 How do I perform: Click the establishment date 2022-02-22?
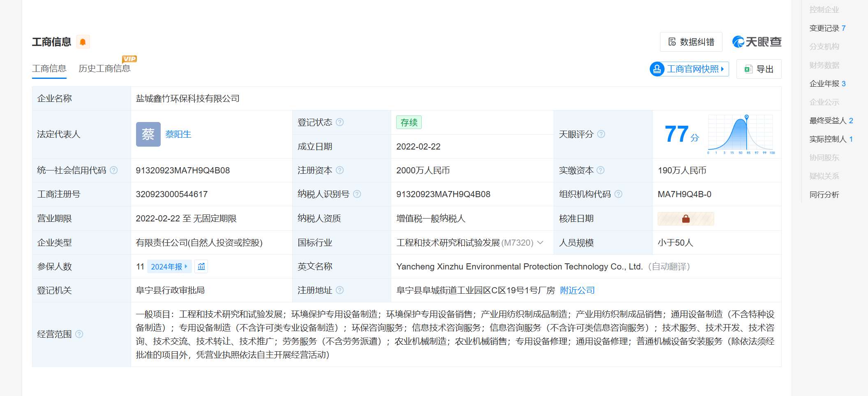pyautogui.click(x=418, y=147)
